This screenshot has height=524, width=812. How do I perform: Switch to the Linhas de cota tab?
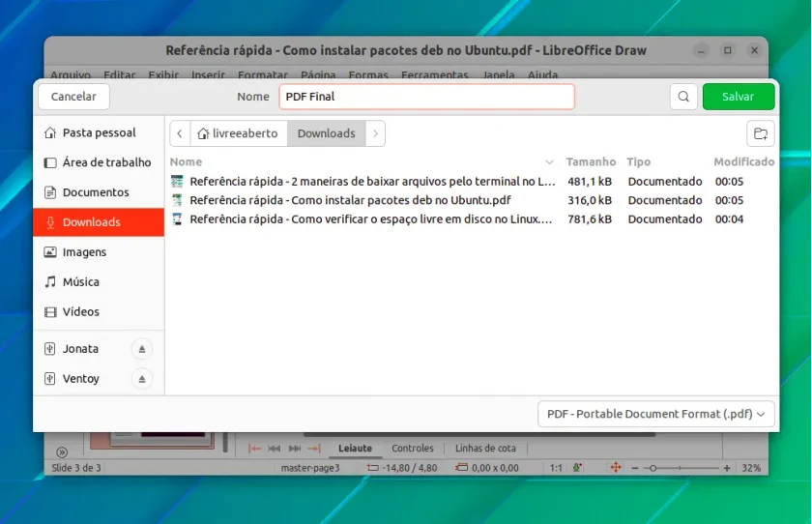(485, 449)
